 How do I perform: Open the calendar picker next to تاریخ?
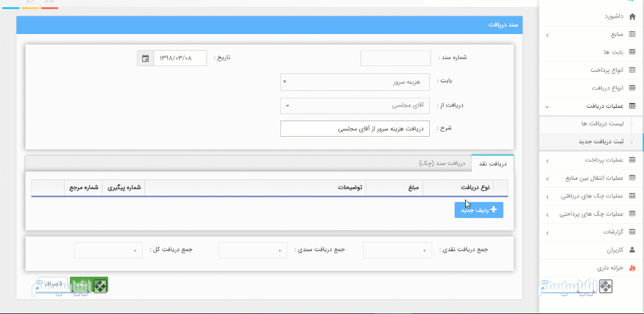146,58
